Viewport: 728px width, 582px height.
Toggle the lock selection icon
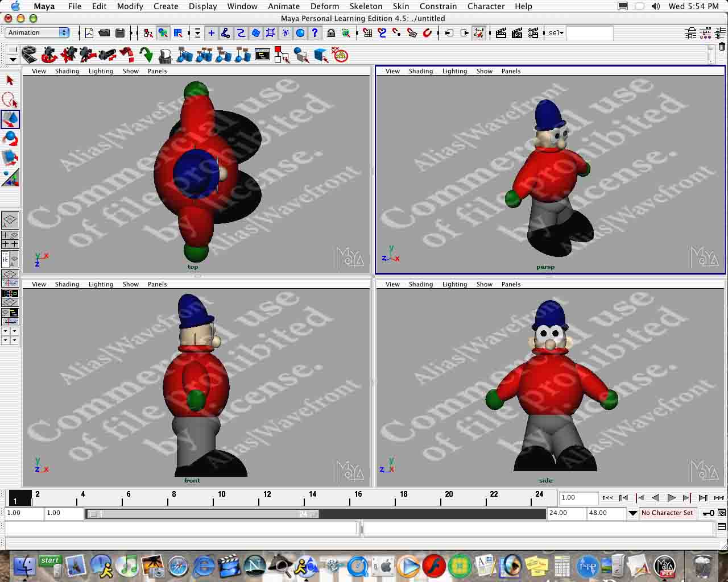(x=331, y=33)
